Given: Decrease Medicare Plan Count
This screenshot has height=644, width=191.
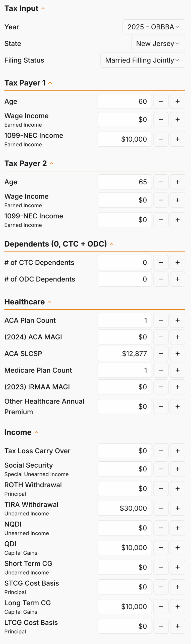Looking at the screenshot, I should click(x=161, y=370).
